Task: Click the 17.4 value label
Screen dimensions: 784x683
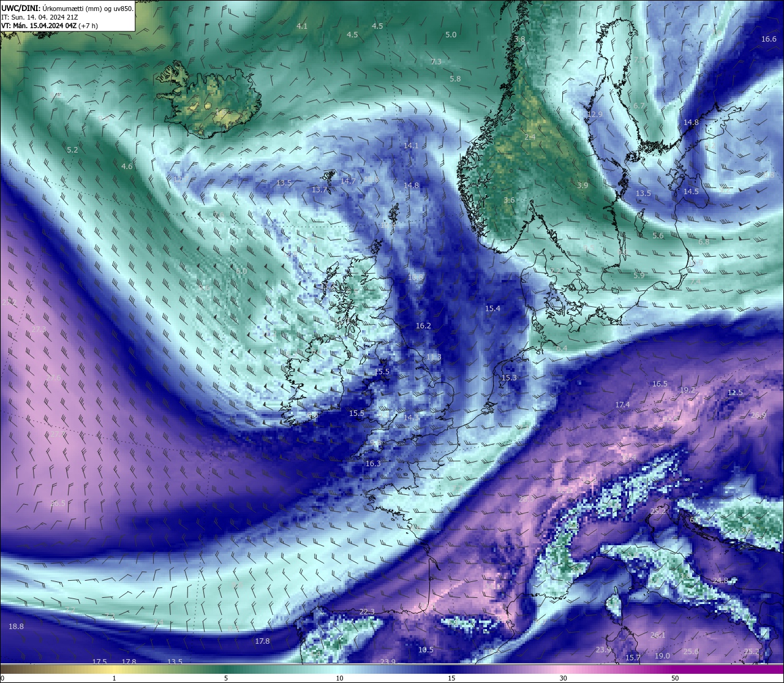Action: [x=622, y=405]
